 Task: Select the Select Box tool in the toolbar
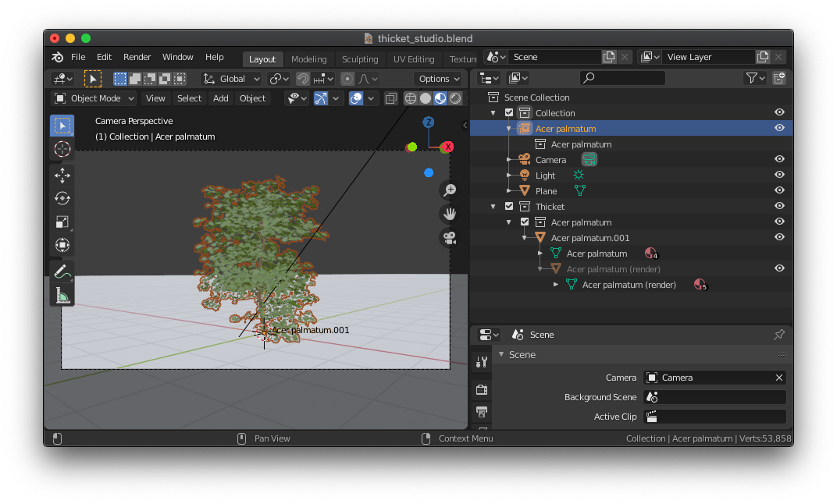pos(62,126)
